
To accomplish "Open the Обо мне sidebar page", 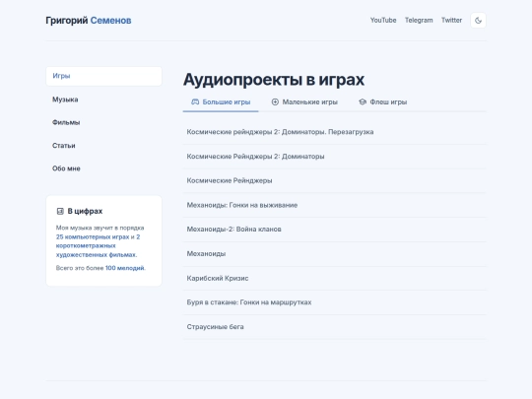I will coord(103,168).
